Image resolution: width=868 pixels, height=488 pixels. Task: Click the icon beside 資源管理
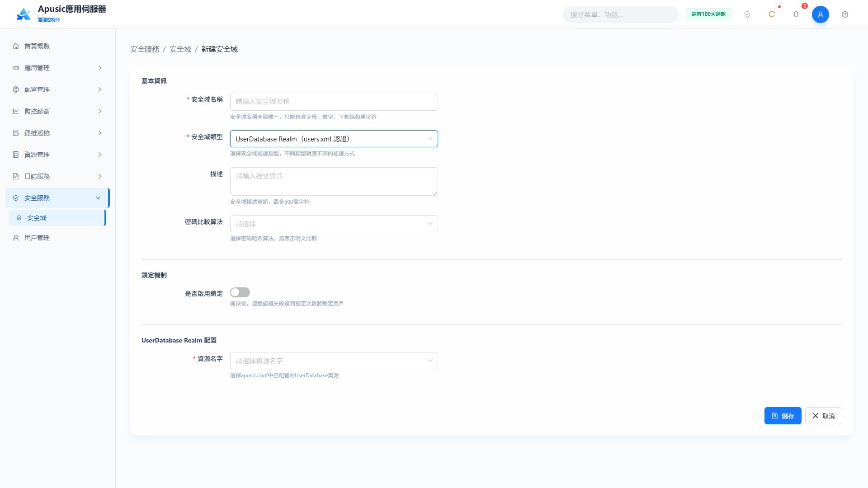[x=16, y=155]
